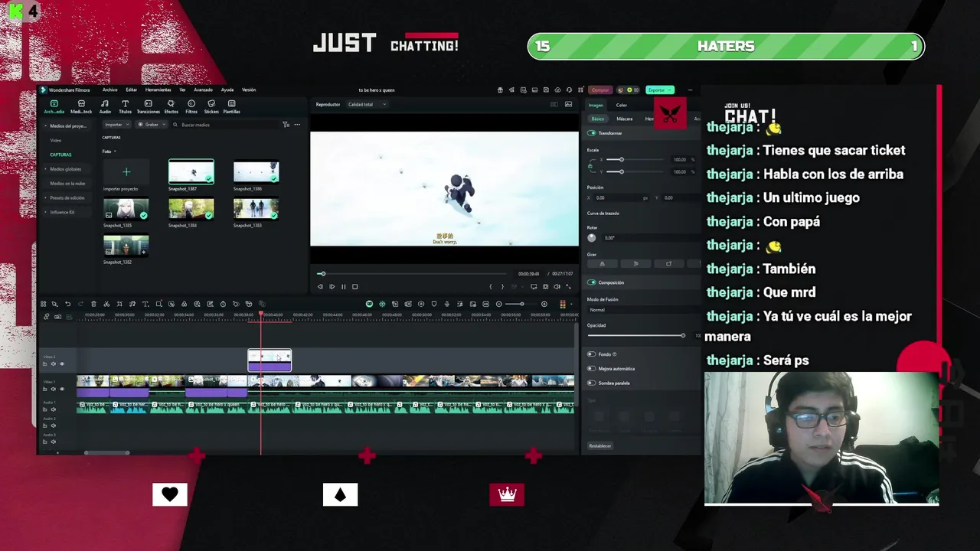Click the scissors split icon in timeline toolbar
This screenshot has height=551, width=980.
(106, 304)
